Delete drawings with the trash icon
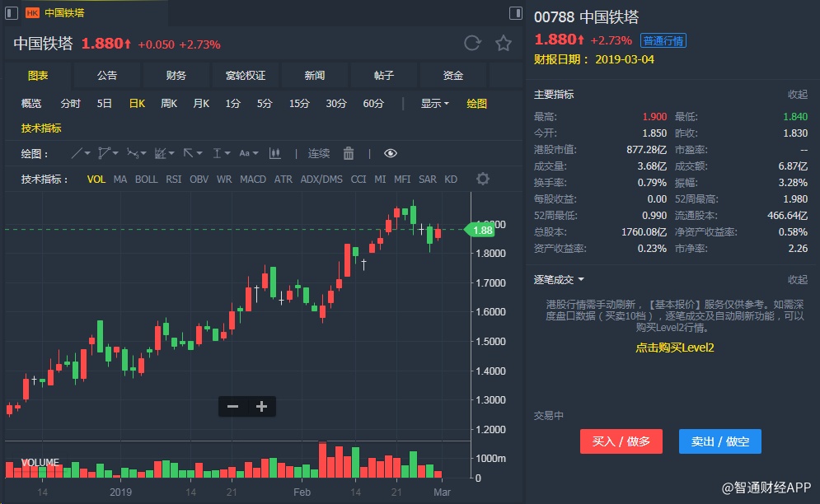 click(x=349, y=153)
